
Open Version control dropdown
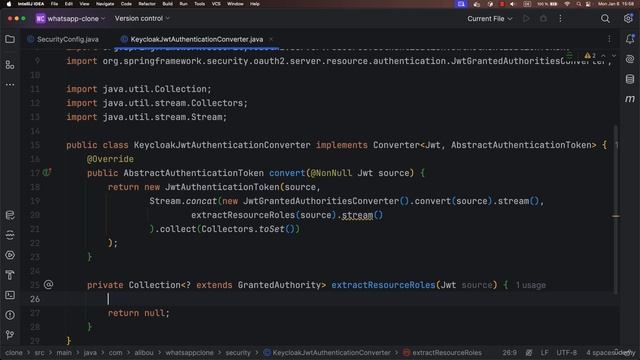coord(142,19)
